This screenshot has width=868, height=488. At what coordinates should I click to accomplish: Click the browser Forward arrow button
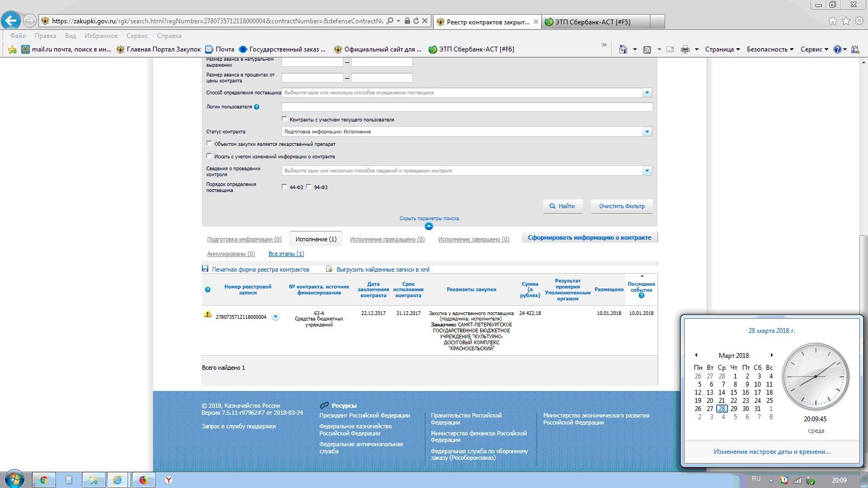click(30, 21)
